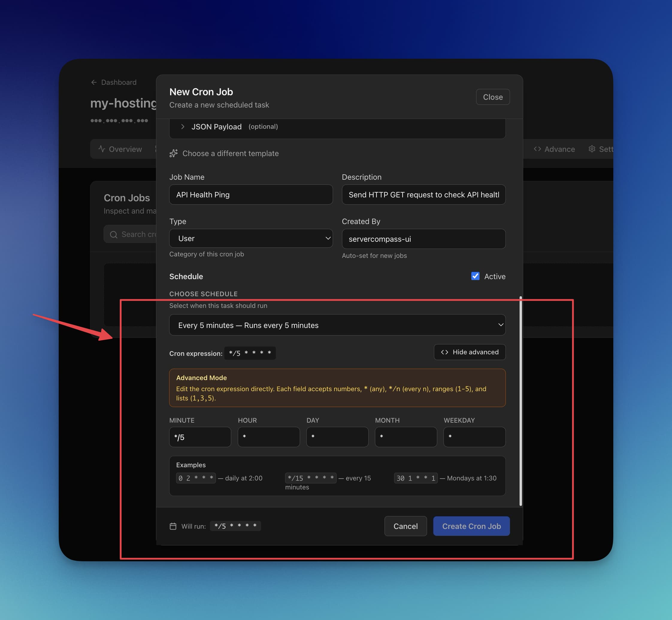Viewport: 672px width, 620px height.
Task: Focus the Job Name field
Action: click(x=251, y=195)
